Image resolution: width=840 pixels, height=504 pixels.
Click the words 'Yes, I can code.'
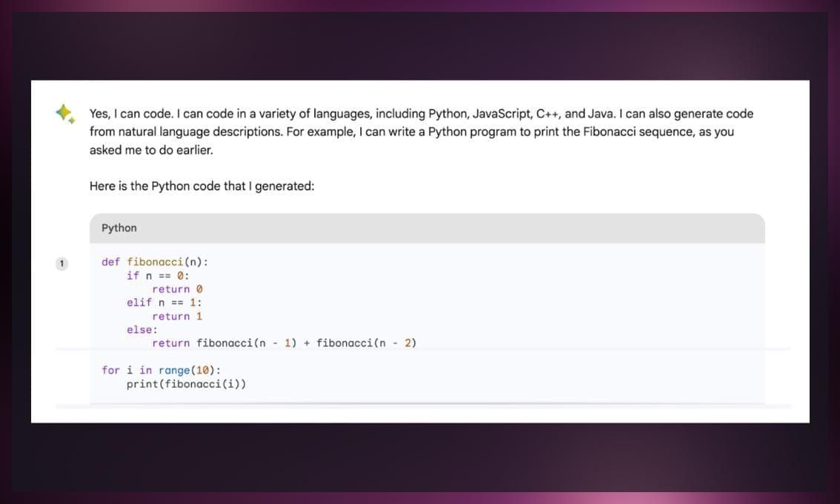click(x=131, y=113)
